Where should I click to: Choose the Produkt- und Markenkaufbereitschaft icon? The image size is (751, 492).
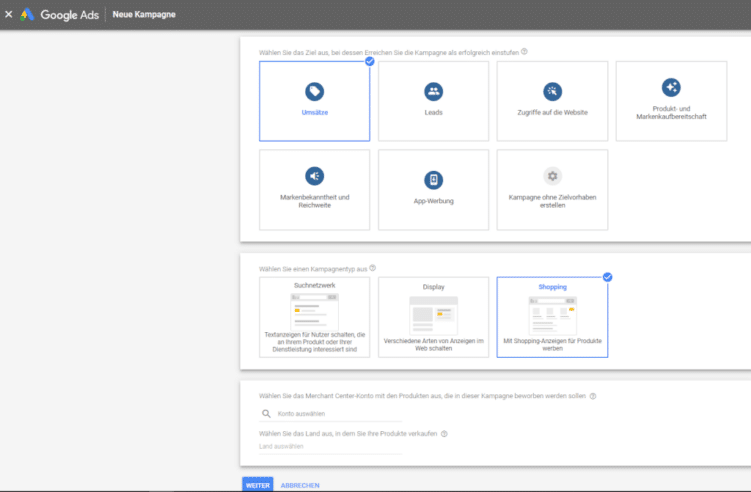[x=671, y=88]
